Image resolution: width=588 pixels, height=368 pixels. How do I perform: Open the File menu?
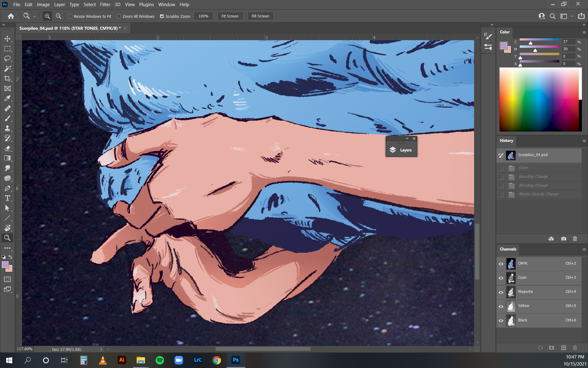pos(17,4)
